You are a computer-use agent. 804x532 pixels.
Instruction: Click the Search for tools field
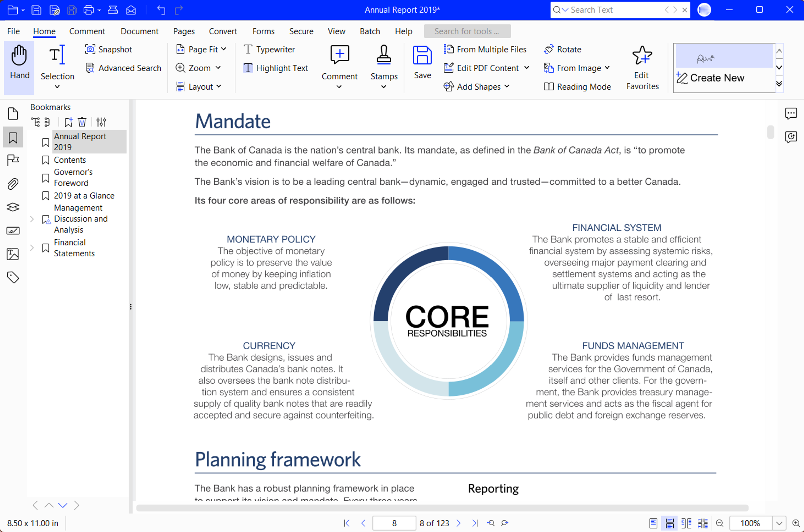pyautogui.click(x=467, y=31)
